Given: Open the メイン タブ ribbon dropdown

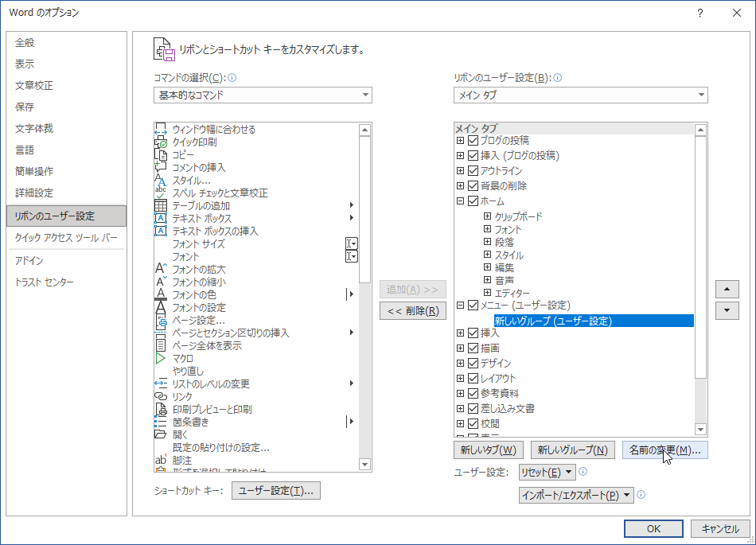Looking at the screenshot, I should coord(580,95).
